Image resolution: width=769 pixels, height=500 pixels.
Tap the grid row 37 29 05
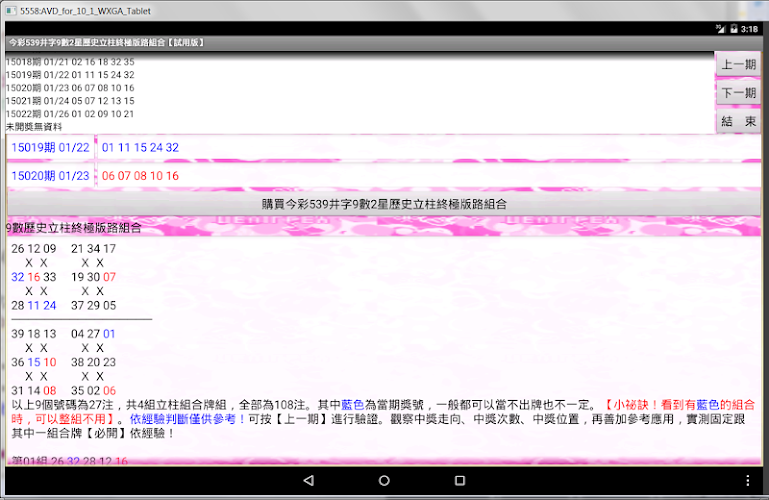(x=94, y=305)
